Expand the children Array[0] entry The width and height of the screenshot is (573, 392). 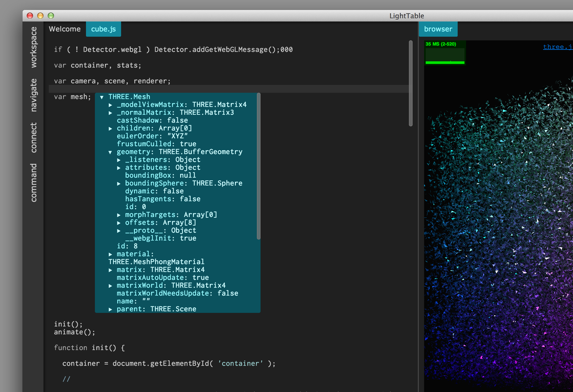pyautogui.click(x=110, y=129)
